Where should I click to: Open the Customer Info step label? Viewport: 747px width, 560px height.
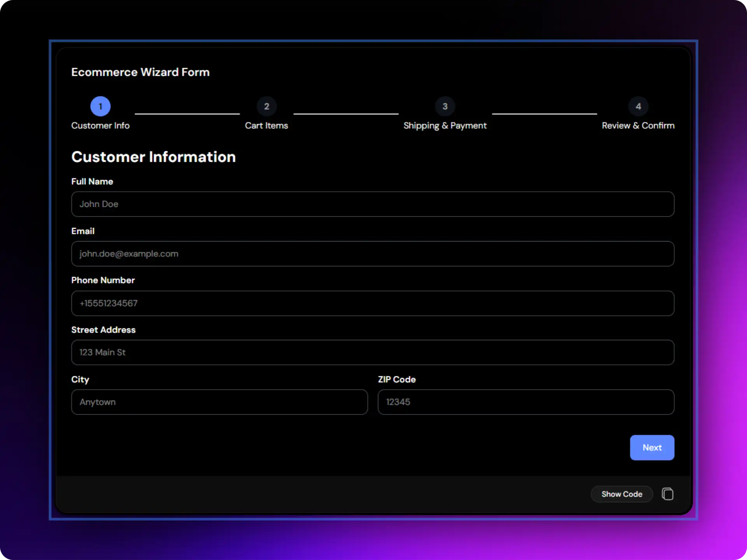pos(100,126)
